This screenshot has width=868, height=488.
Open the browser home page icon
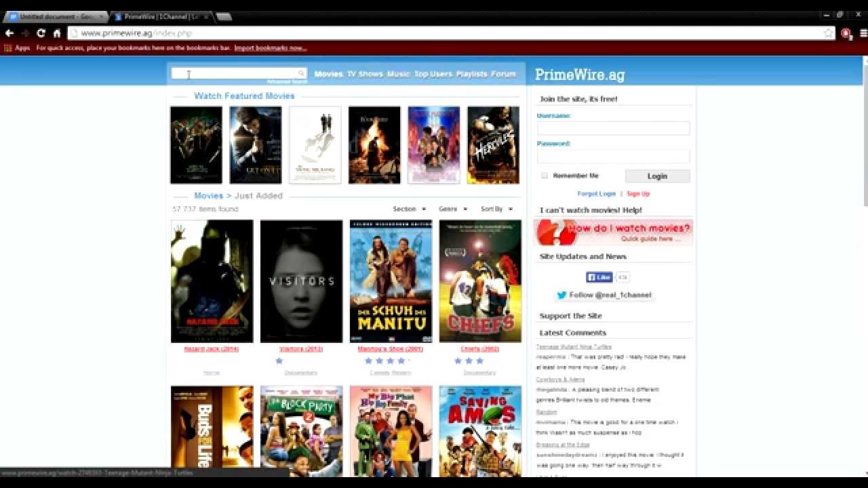pos(57,33)
